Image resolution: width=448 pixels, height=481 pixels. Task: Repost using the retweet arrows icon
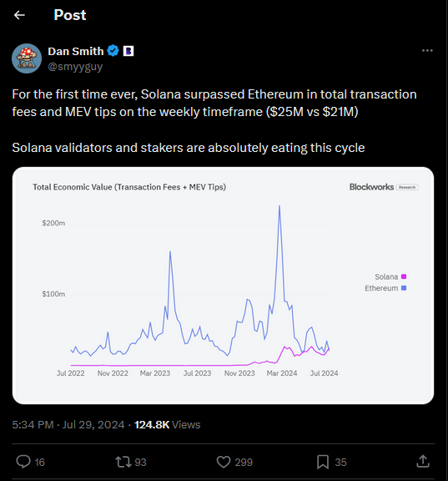click(x=123, y=462)
